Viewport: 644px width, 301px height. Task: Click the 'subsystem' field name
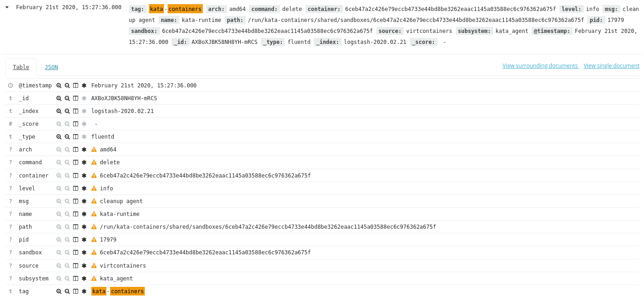tap(33, 279)
